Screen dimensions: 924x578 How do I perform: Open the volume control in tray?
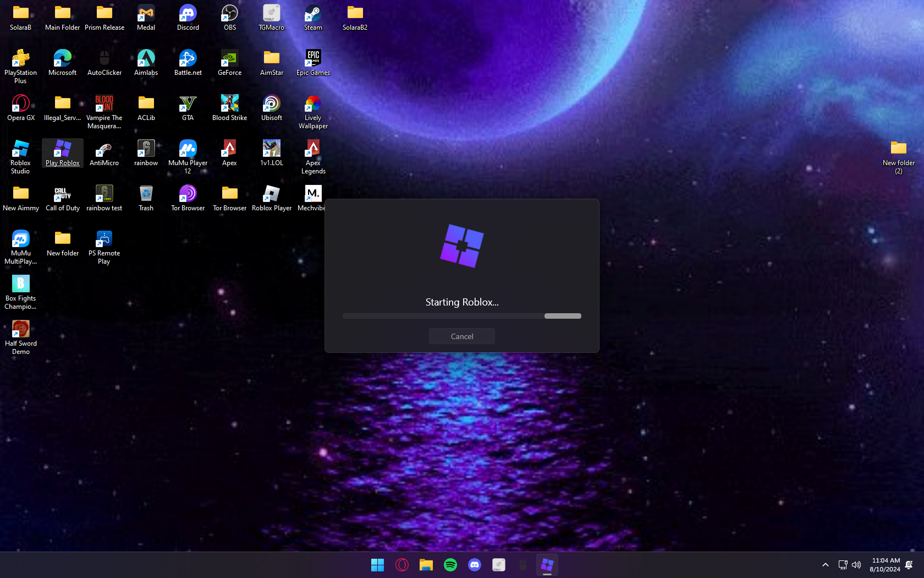[856, 565]
